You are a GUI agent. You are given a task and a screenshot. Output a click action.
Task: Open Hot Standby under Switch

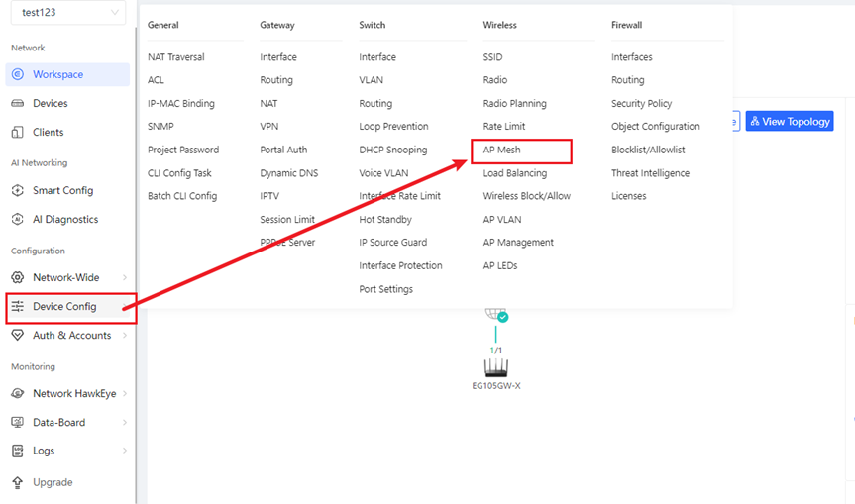pyautogui.click(x=385, y=219)
